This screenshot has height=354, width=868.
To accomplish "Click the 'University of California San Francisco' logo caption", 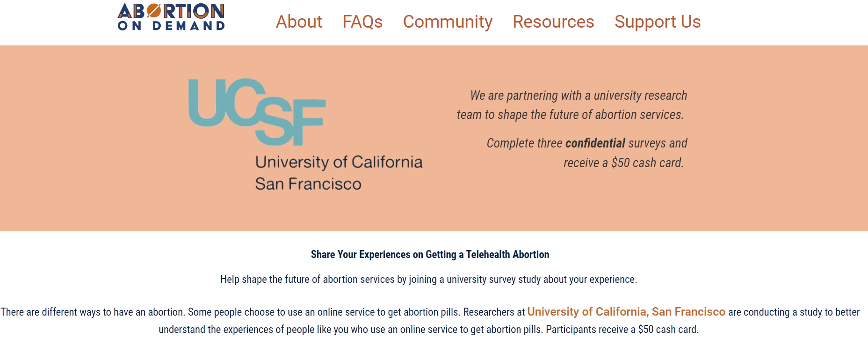I will pyautogui.click(x=339, y=173).
